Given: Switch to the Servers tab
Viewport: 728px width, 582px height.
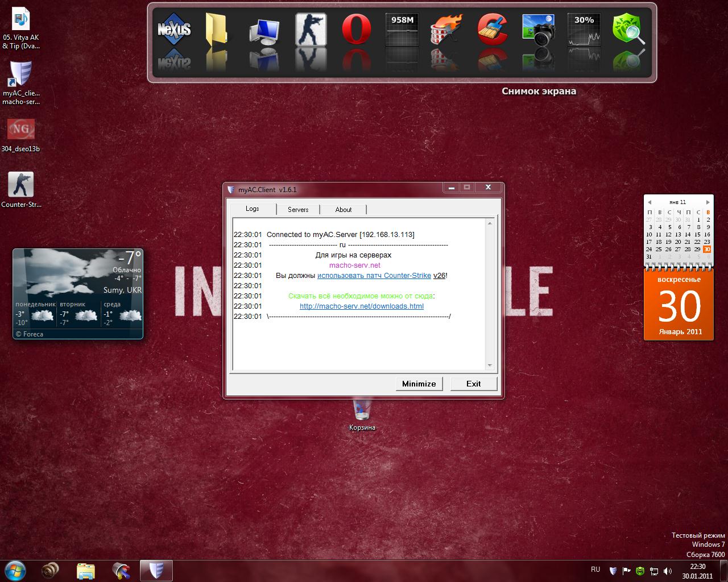Looking at the screenshot, I should [x=298, y=210].
